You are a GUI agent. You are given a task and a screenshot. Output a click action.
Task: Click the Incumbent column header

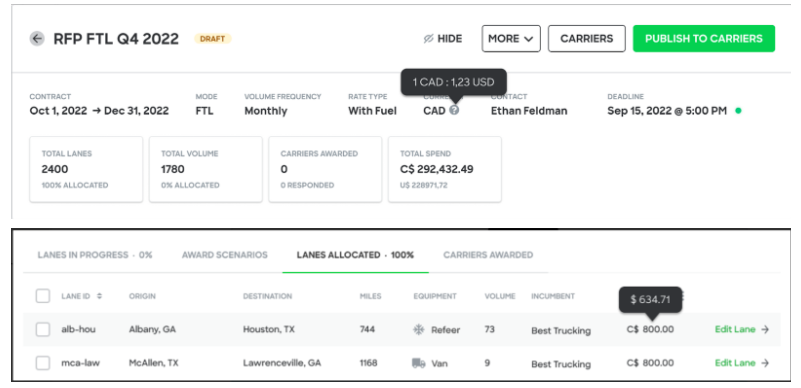pyautogui.click(x=553, y=296)
